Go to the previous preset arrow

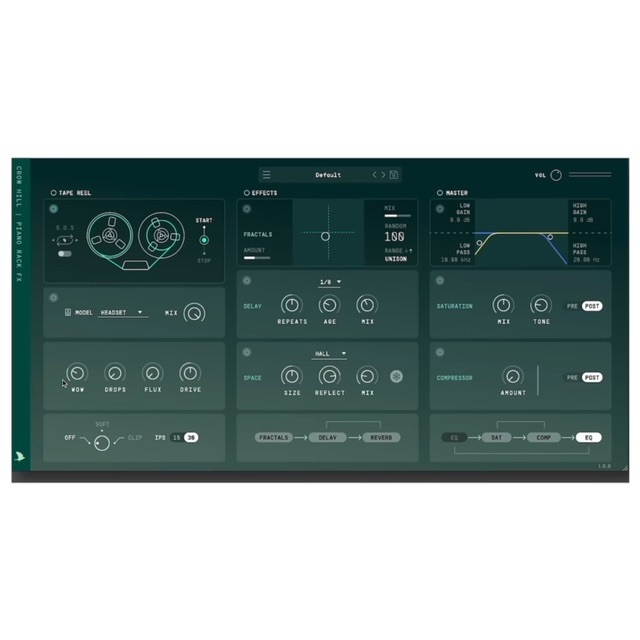pyautogui.click(x=374, y=175)
